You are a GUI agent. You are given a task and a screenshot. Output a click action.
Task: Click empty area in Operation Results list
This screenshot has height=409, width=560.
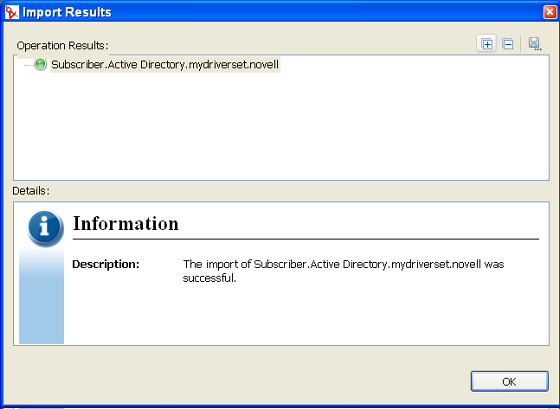point(281,129)
